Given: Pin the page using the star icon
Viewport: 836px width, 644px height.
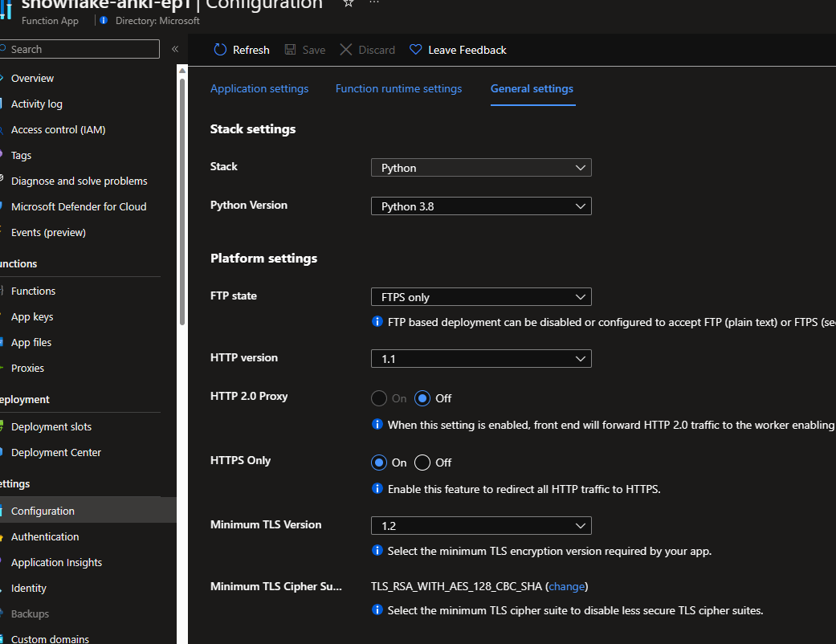Looking at the screenshot, I should (x=349, y=5).
